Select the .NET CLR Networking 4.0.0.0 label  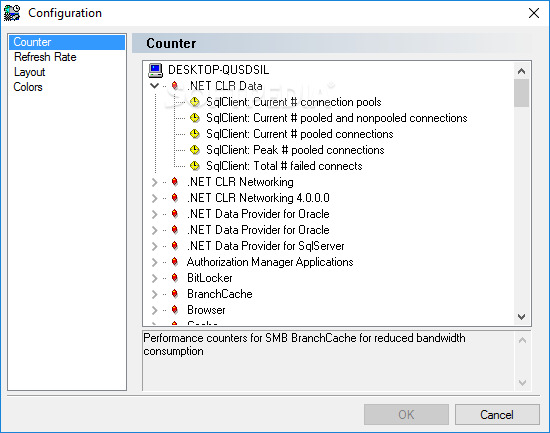pyautogui.click(x=258, y=198)
